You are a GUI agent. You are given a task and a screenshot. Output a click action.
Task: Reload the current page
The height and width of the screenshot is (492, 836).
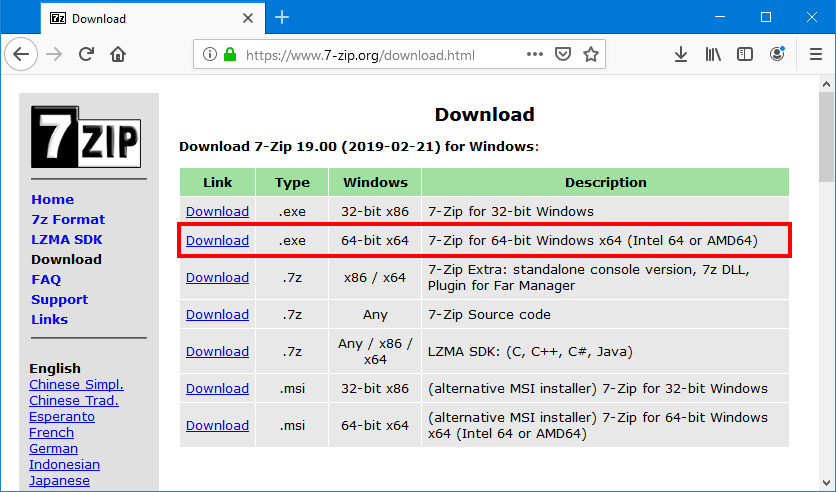[x=86, y=54]
